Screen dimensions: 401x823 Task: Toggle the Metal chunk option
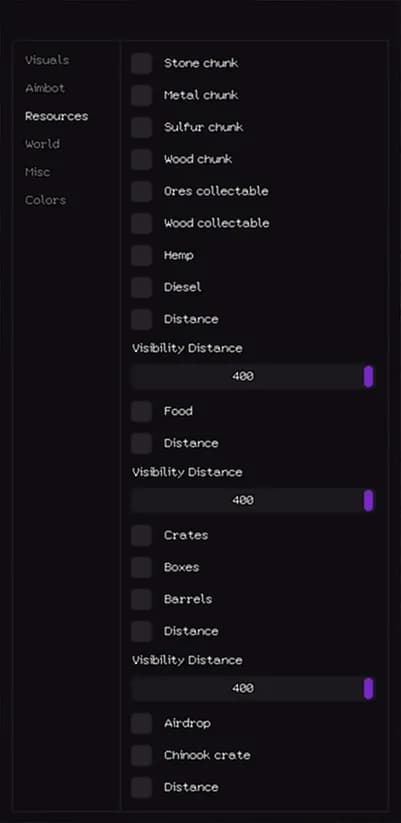click(x=141, y=95)
